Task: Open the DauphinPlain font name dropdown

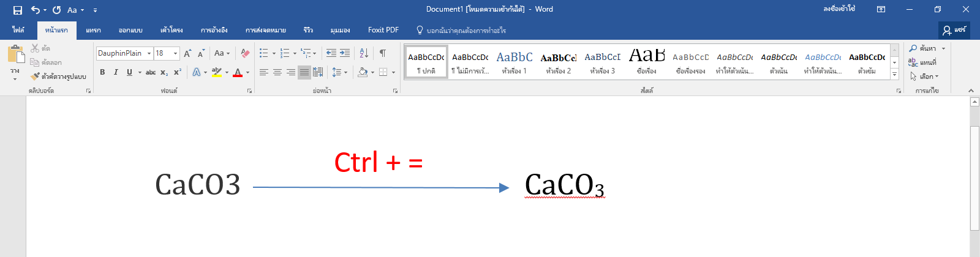Action: [x=149, y=53]
